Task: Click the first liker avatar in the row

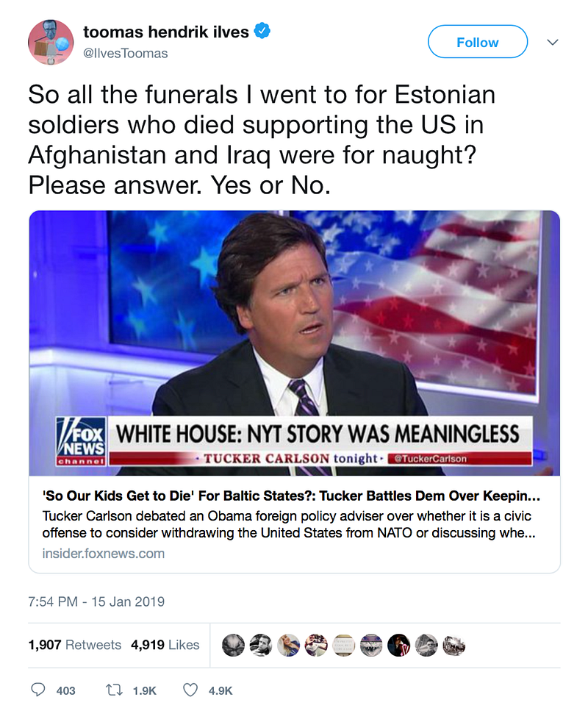Action: pyautogui.click(x=233, y=644)
